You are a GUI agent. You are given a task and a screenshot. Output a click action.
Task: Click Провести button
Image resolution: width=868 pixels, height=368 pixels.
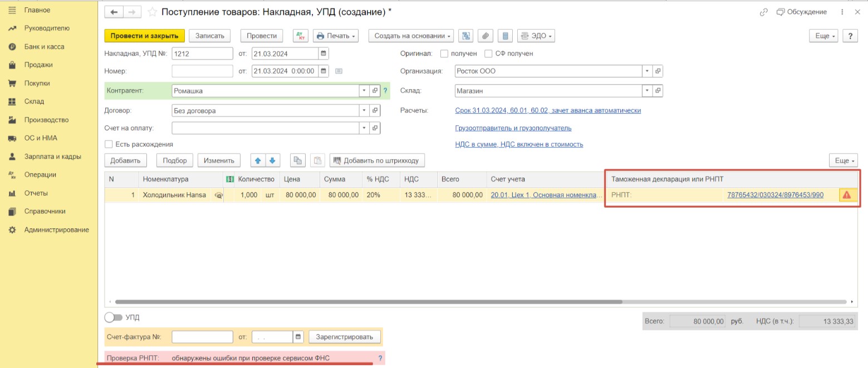(x=262, y=36)
